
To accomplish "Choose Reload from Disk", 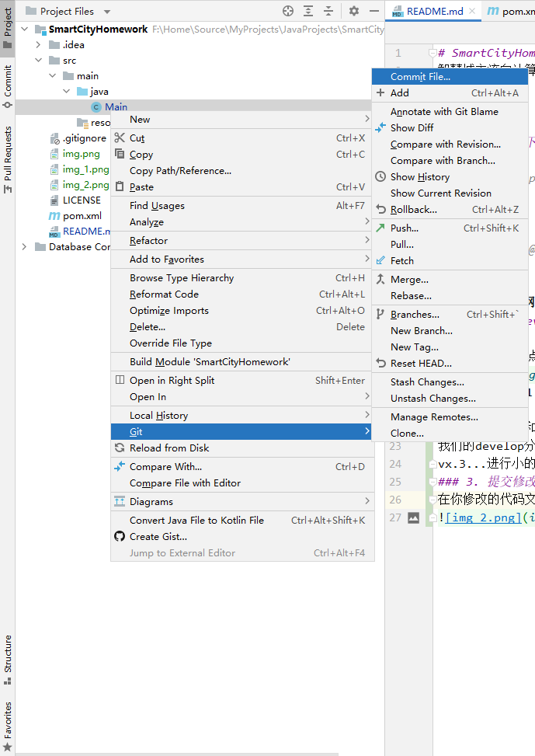I will click(242, 448).
